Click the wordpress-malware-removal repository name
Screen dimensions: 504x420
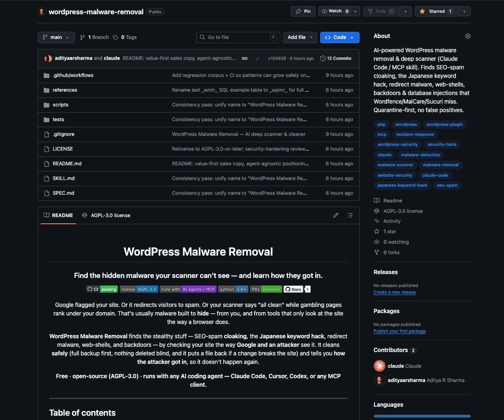[96, 12]
